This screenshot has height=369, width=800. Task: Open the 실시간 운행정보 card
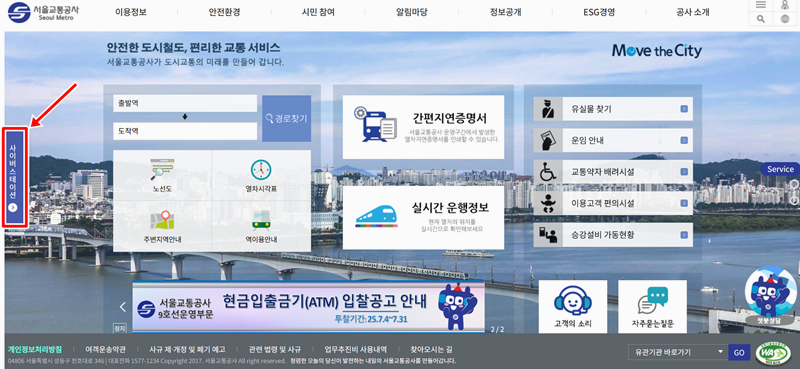pos(423,217)
